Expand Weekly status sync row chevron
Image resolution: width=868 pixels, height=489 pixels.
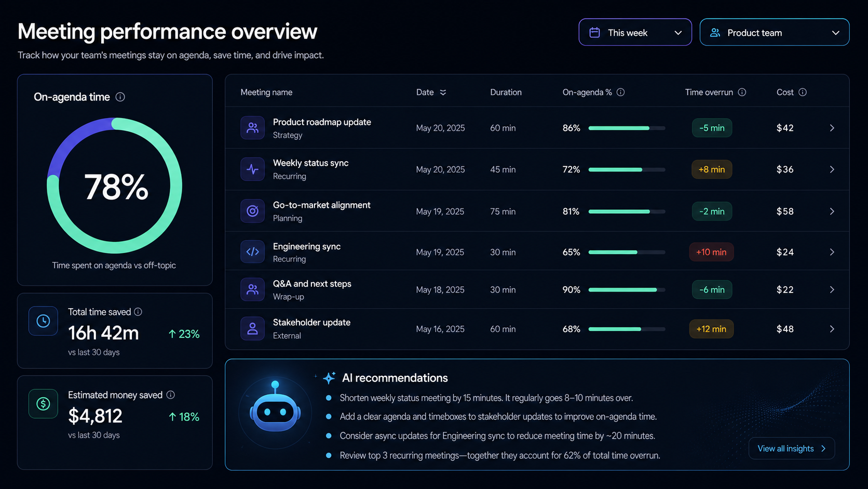832,169
